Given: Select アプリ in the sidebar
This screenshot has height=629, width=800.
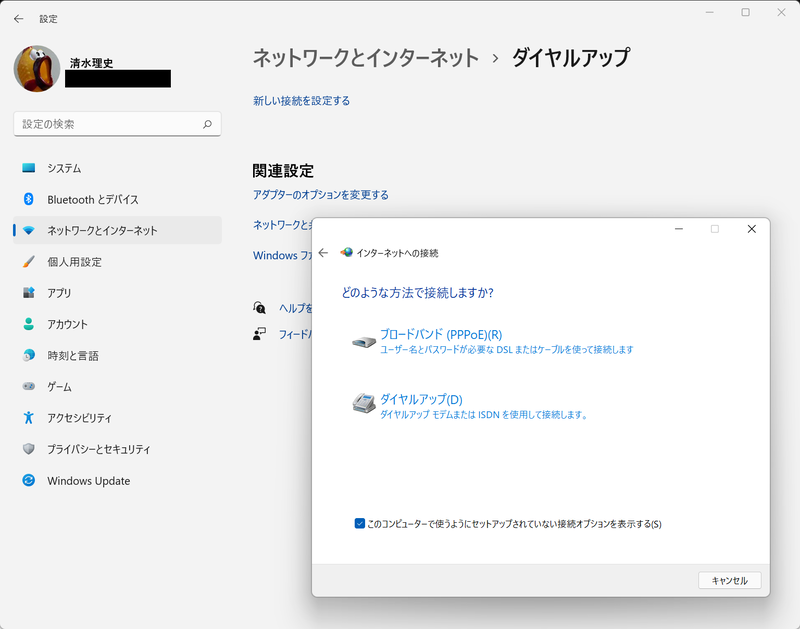Looking at the screenshot, I should [x=117, y=293].
